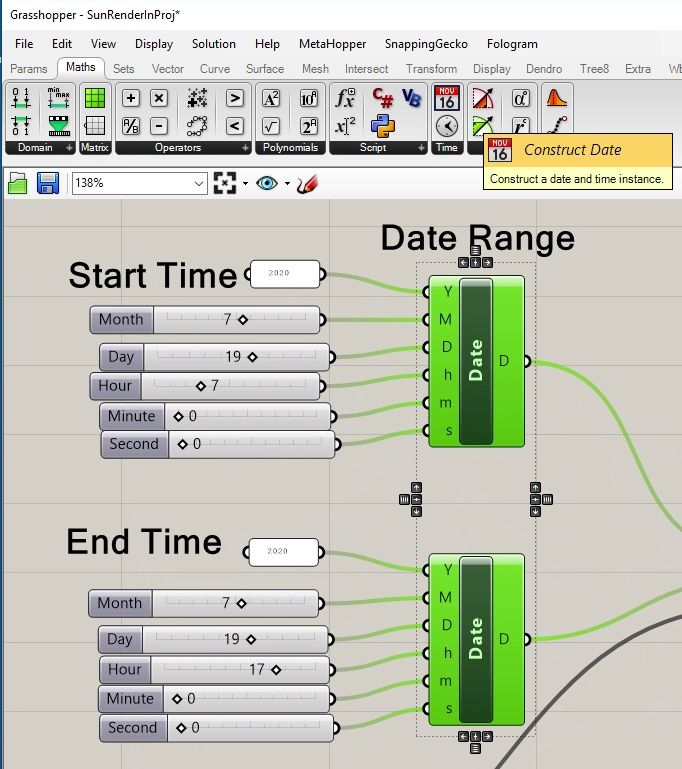This screenshot has height=769, width=682.
Task: Select the Relative Differences chain icon
Action: (197, 126)
